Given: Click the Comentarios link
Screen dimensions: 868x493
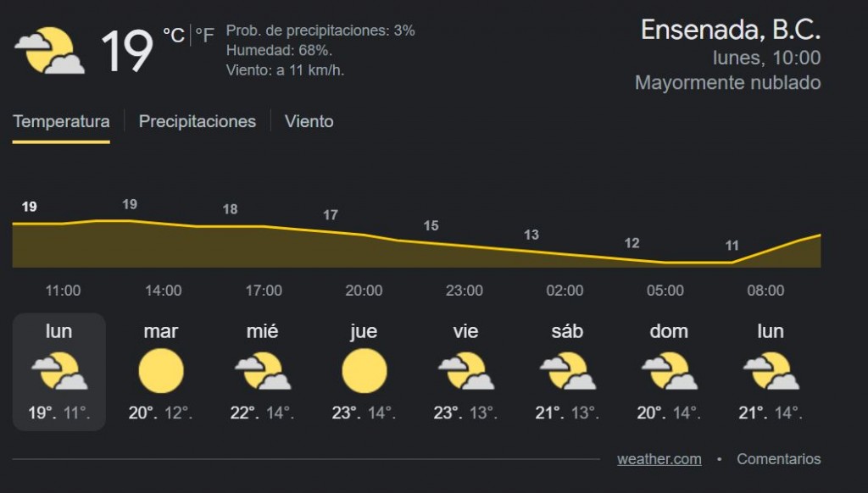Looking at the screenshot, I should point(778,459).
